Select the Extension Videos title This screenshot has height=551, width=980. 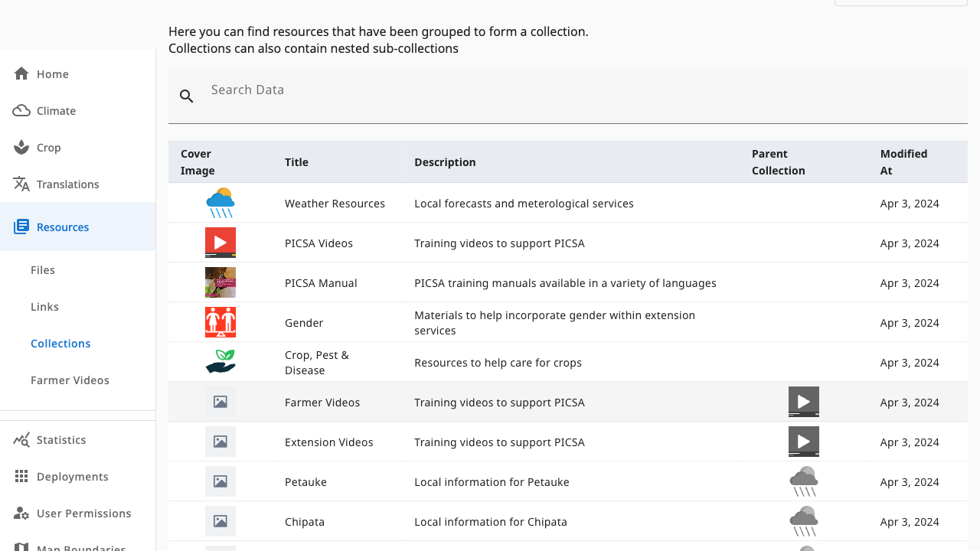pos(329,442)
